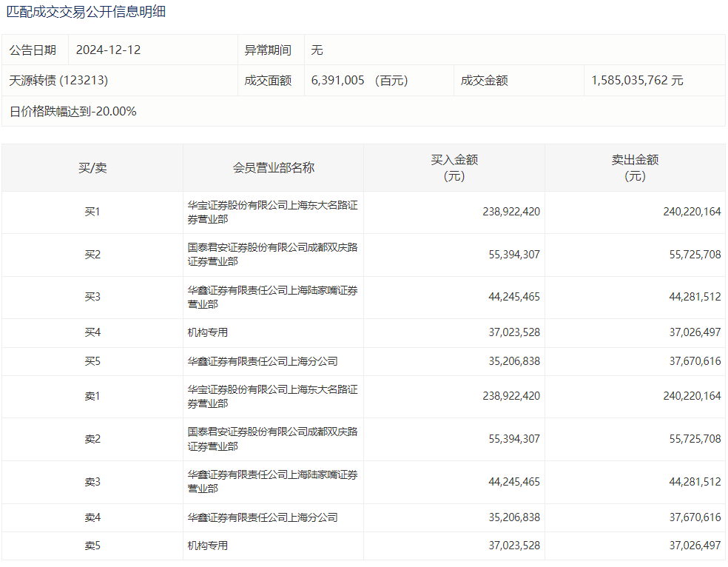Select the 买1 row label
Image resolution: width=728 pixels, height=567 pixels.
click(92, 212)
